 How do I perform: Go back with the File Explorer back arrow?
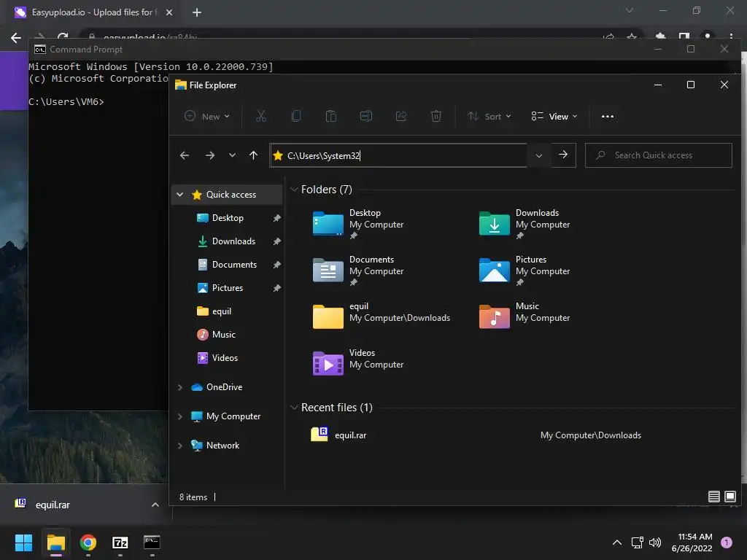(185, 155)
